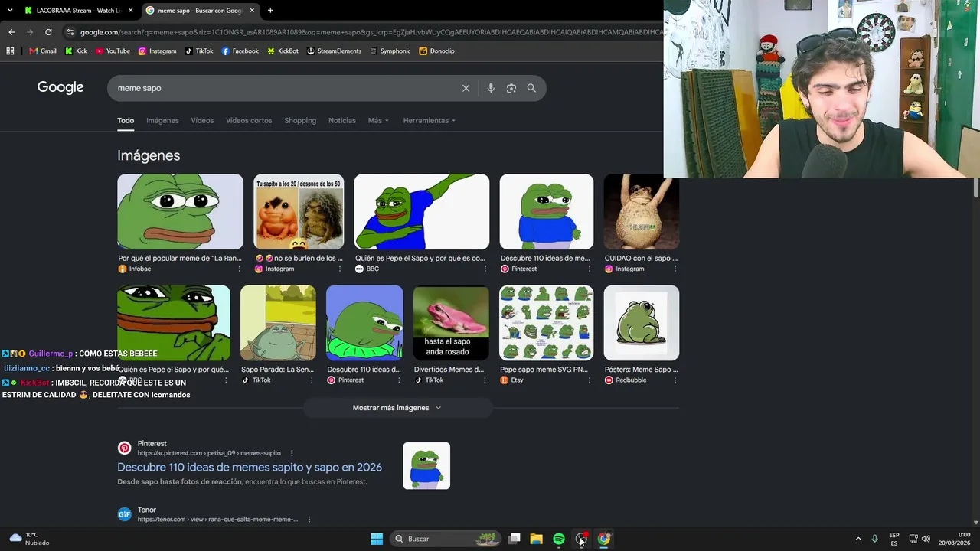Viewport: 980px width, 551px height.
Task: Switch to Imágenes search tab
Action: 162,121
